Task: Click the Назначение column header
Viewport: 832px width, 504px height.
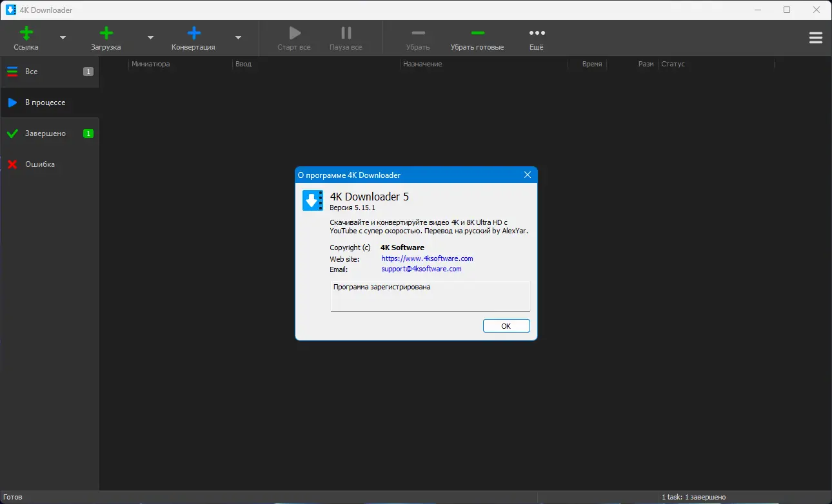Action: (x=422, y=64)
